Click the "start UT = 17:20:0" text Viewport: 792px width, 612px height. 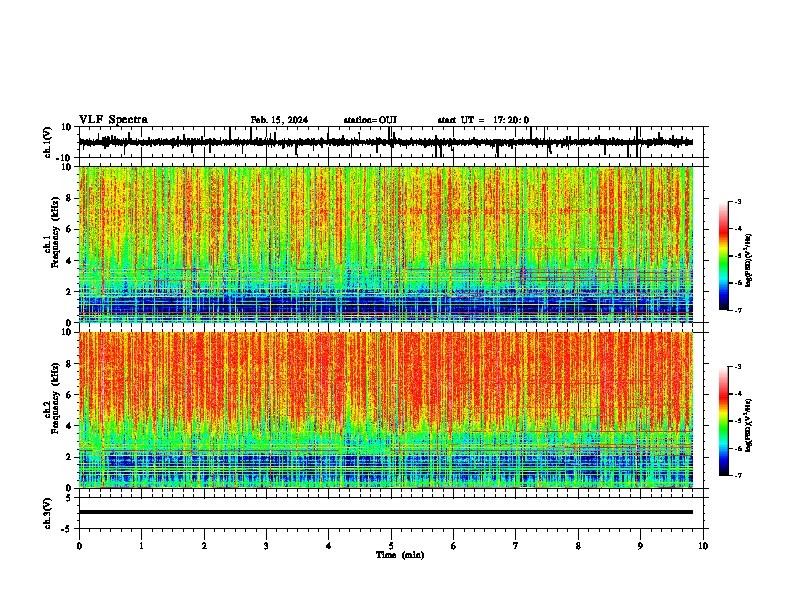coord(483,120)
